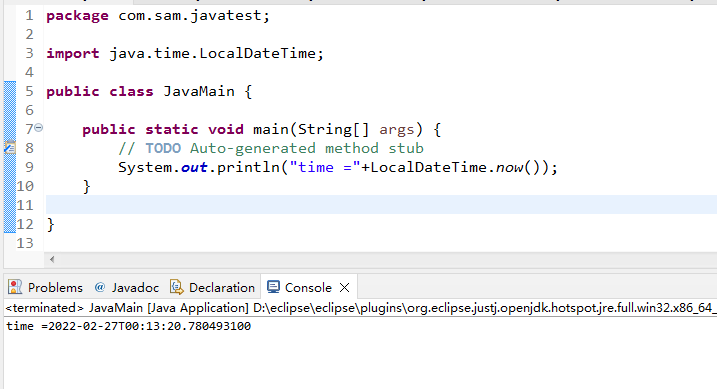The height and width of the screenshot is (389, 717).
Task: Click the horizontal scrollbar left arrow
Action: click(x=52, y=259)
